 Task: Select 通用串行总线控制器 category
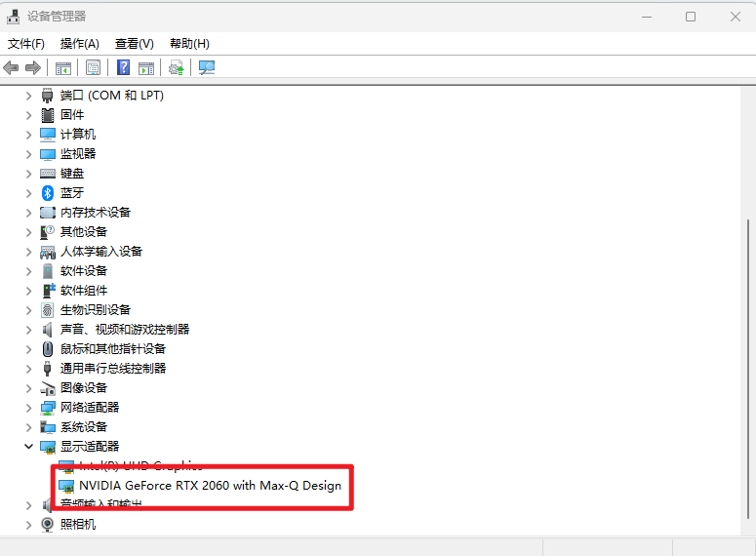pos(113,369)
